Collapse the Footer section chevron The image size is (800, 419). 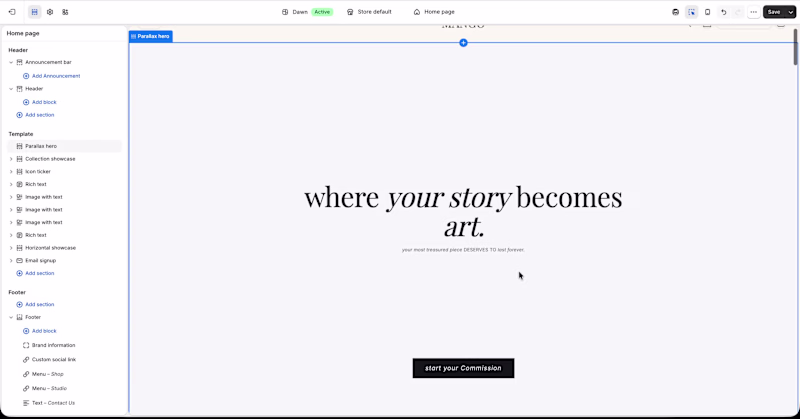click(x=11, y=317)
